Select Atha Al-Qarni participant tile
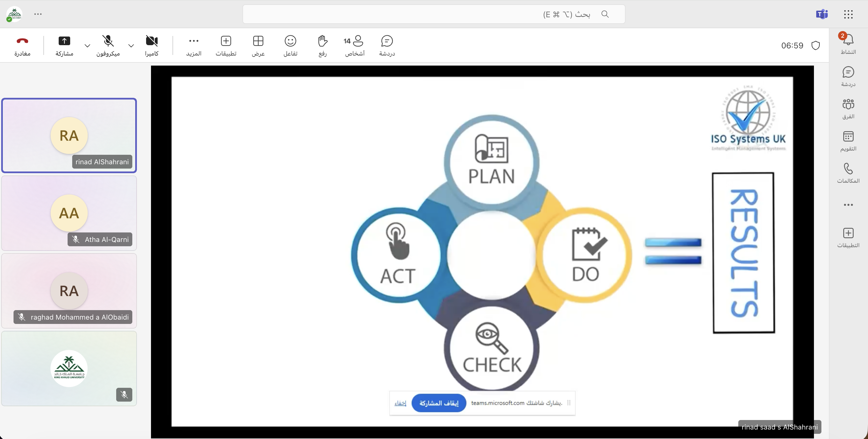The width and height of the screenshot is (868, 439). 69,213
